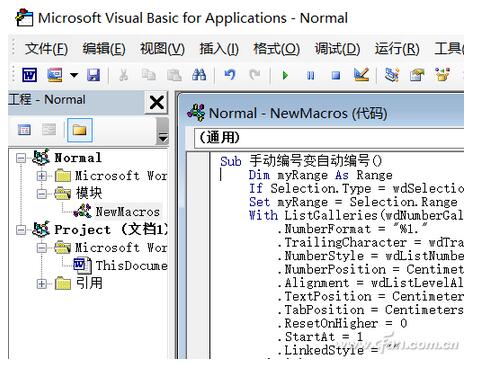Collapse the Project (文档1) tree node
The height and width of the screenshot is (365, 479).
pos(21,230)
